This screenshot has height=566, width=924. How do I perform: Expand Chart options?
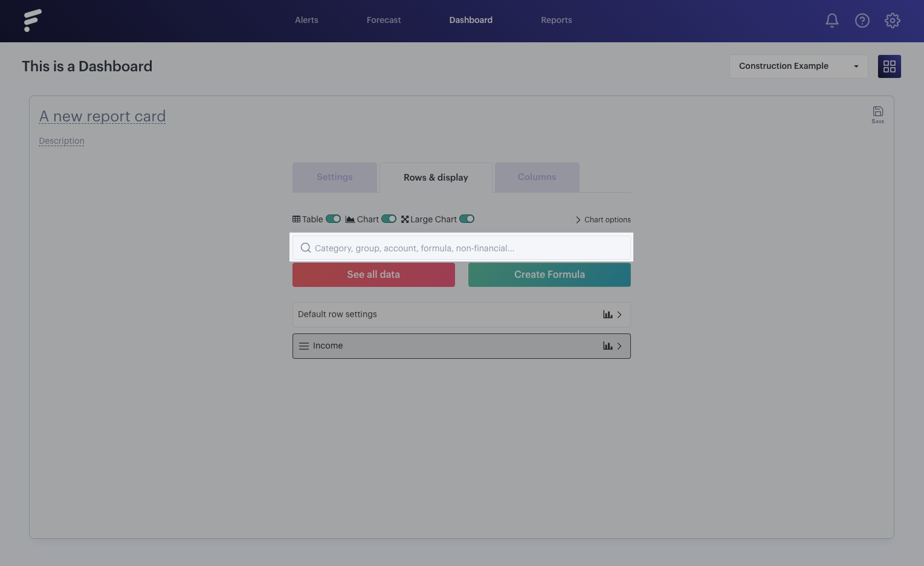pos(603,220)
